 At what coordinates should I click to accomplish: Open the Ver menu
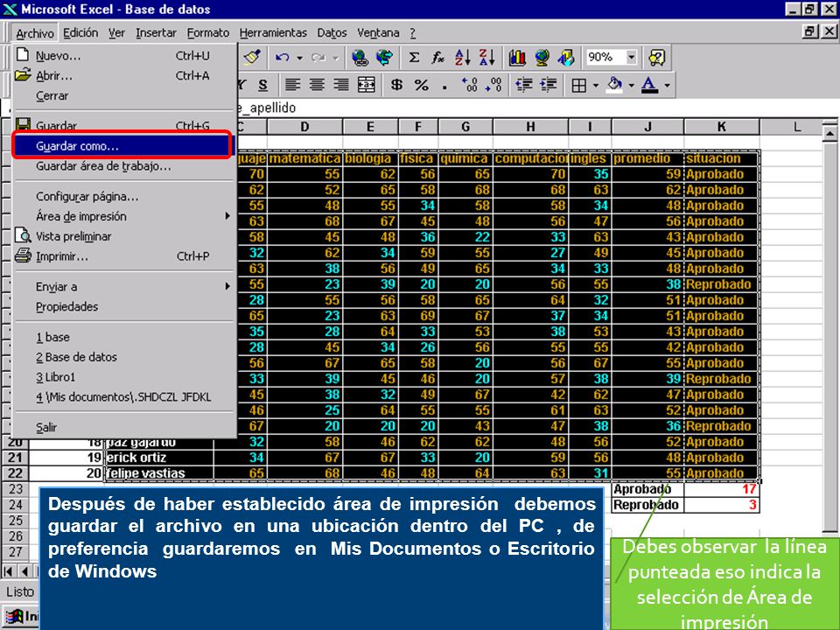tap(116, 32)
